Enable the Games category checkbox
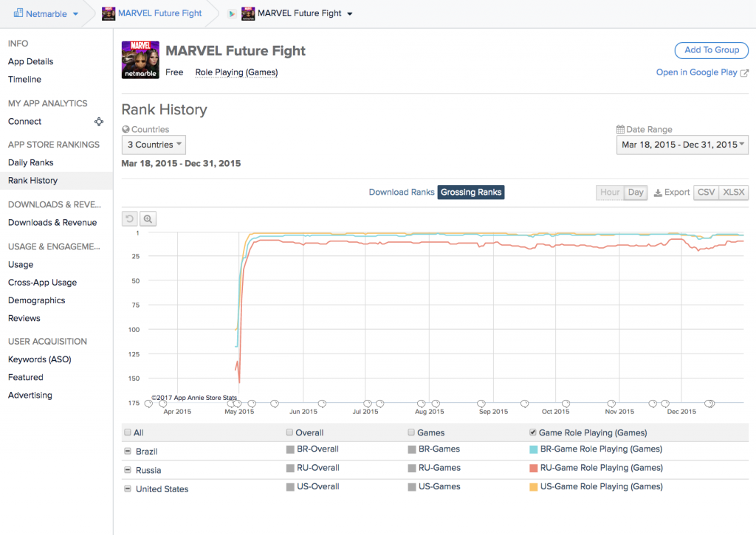 pyautogui.click(x=411, y=432)
